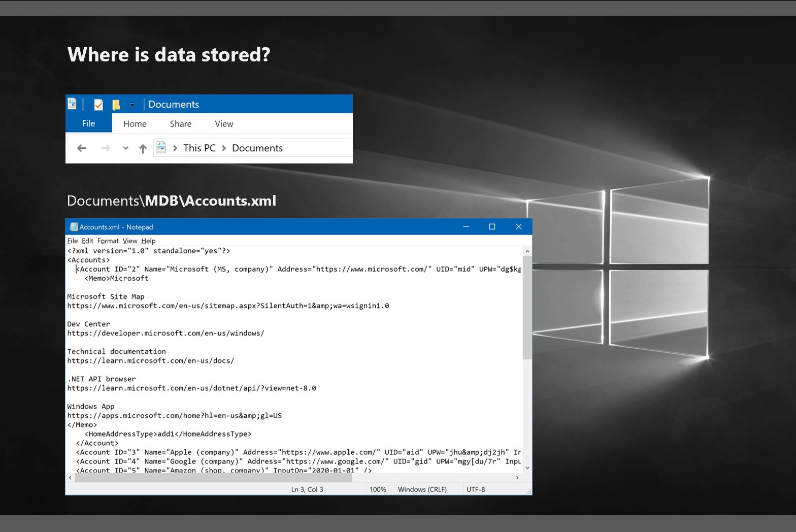Switch to the Home ribbon tab
The height and width of the screenshot is (532, 796).
(x=135, y=124)
